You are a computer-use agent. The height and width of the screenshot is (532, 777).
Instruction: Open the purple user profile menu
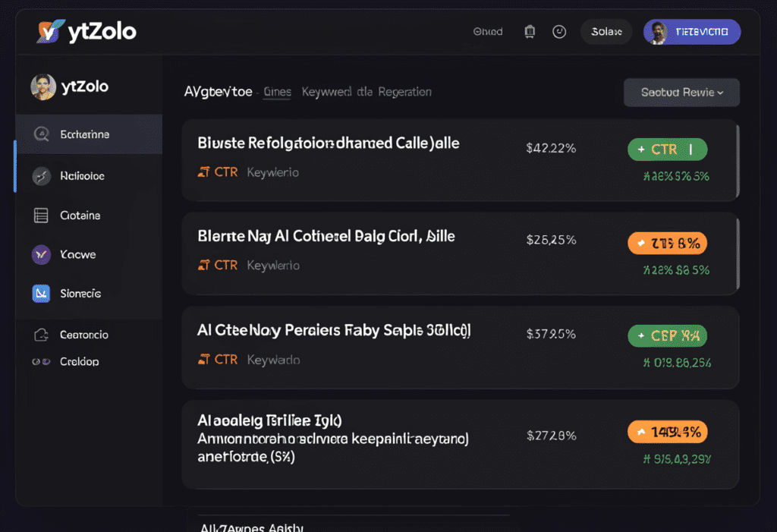click(x=692, y=32)
